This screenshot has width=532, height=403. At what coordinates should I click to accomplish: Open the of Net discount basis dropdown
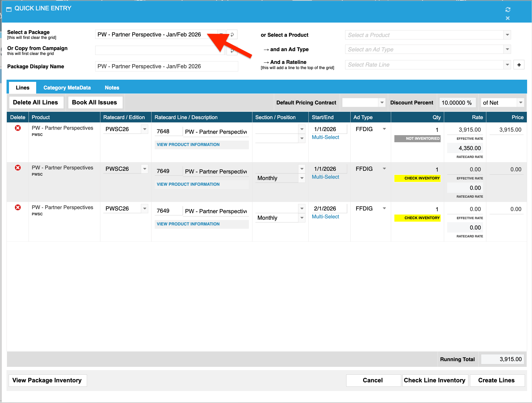520,103
